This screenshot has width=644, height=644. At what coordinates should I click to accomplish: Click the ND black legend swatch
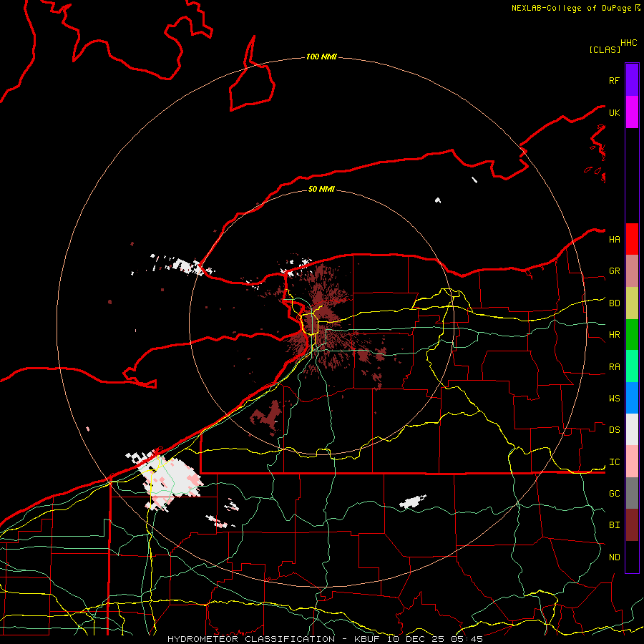tap(632, 557)
